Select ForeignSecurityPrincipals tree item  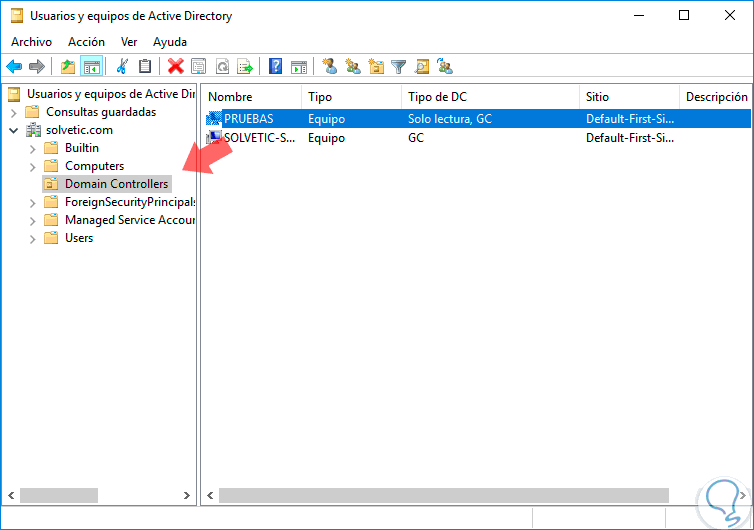(x=129, y=202)
